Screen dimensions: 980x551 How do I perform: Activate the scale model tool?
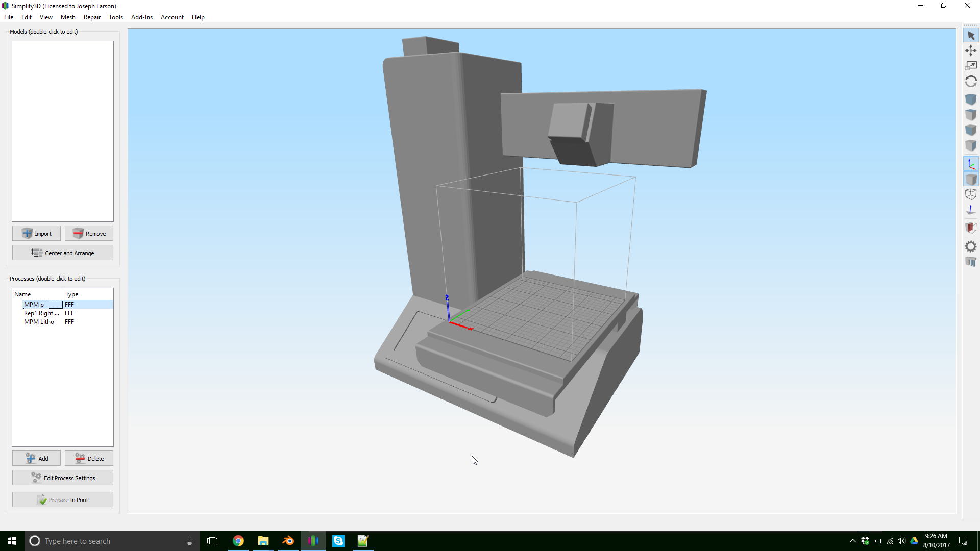(x=971, y=66)
